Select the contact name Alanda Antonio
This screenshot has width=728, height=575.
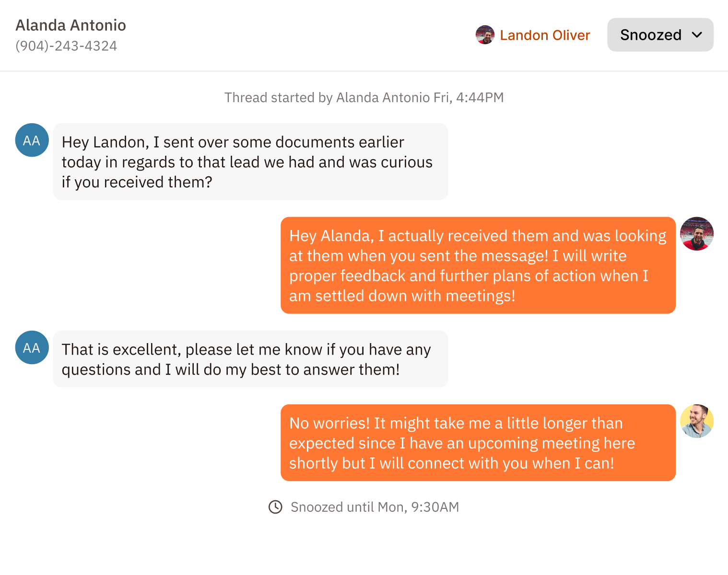click(x=70, y=25)
